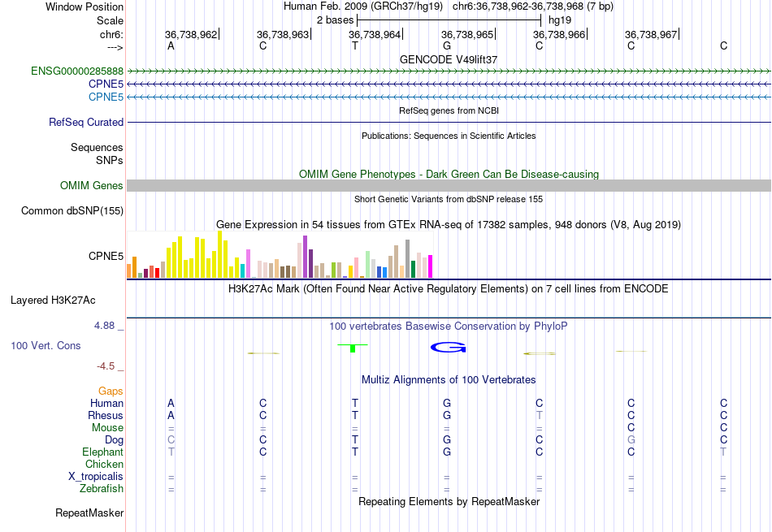The height and width of the screenshot is (532, 772).
Task: Open the Common dbSNP(155) track label
Action: point(72,210)
